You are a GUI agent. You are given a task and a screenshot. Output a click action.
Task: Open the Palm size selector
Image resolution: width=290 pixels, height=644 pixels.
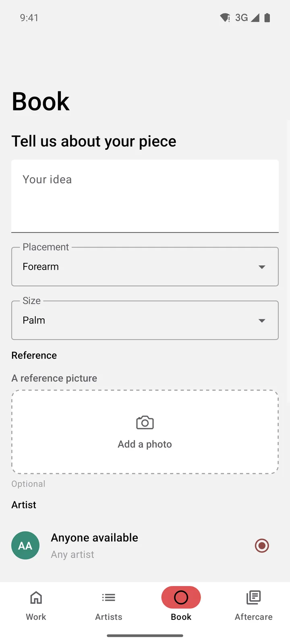tap(145, 320)
